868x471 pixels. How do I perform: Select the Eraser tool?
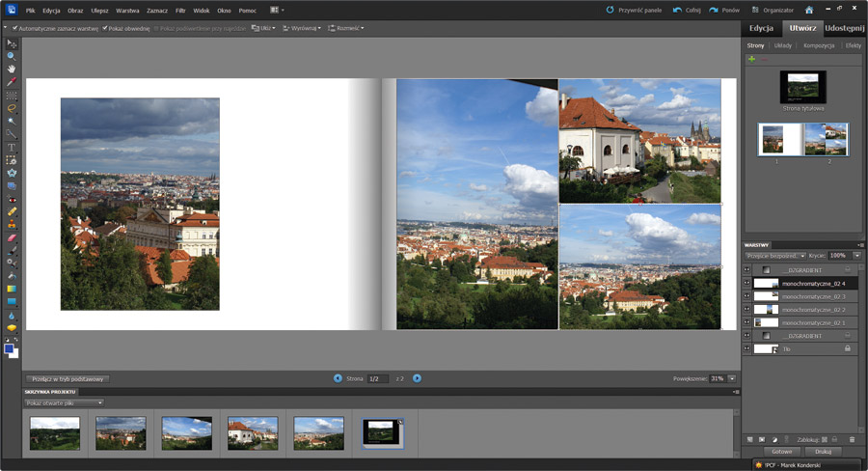point(12,236)
